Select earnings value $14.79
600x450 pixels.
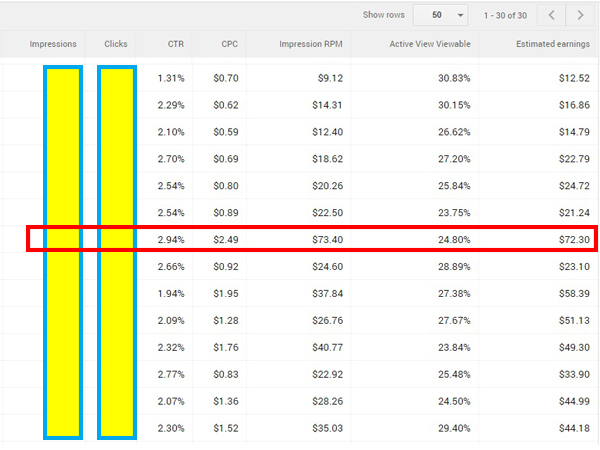point(574,132)
